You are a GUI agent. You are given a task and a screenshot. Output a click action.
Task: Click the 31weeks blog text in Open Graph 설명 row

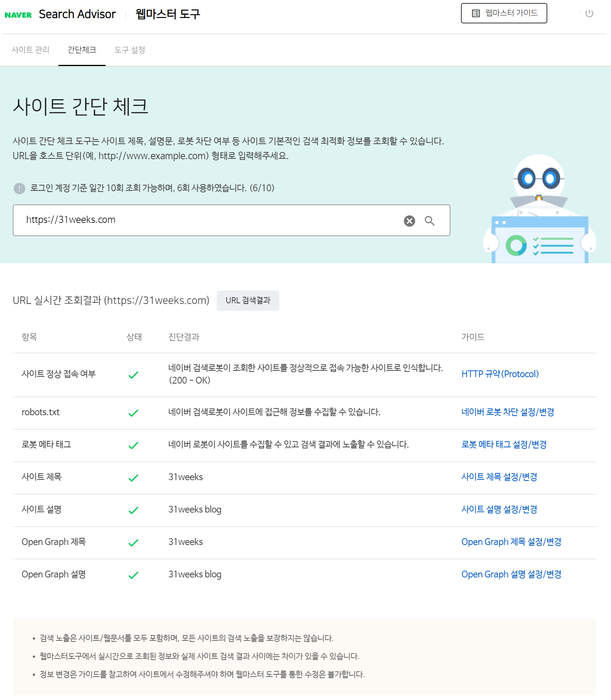pos(195,574)
